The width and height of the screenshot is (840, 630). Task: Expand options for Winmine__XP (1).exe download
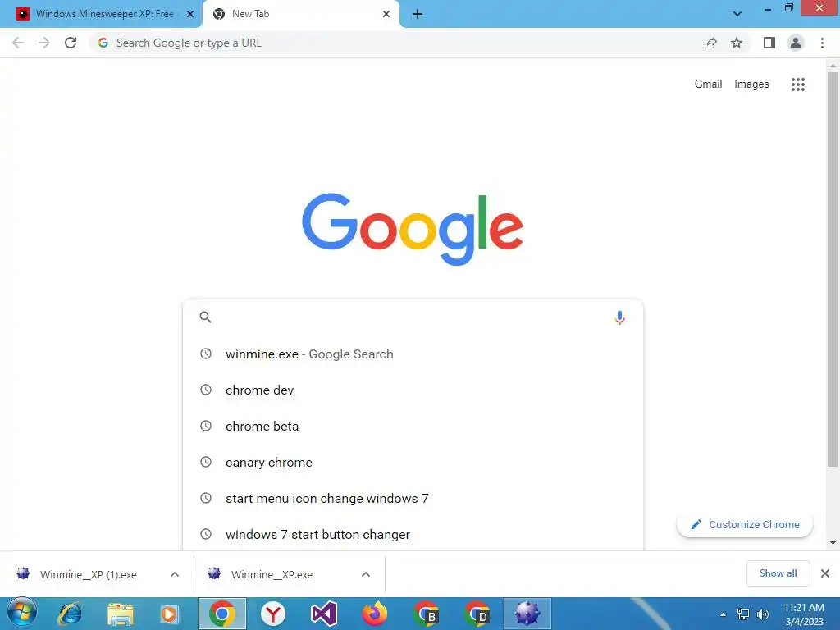175,574
